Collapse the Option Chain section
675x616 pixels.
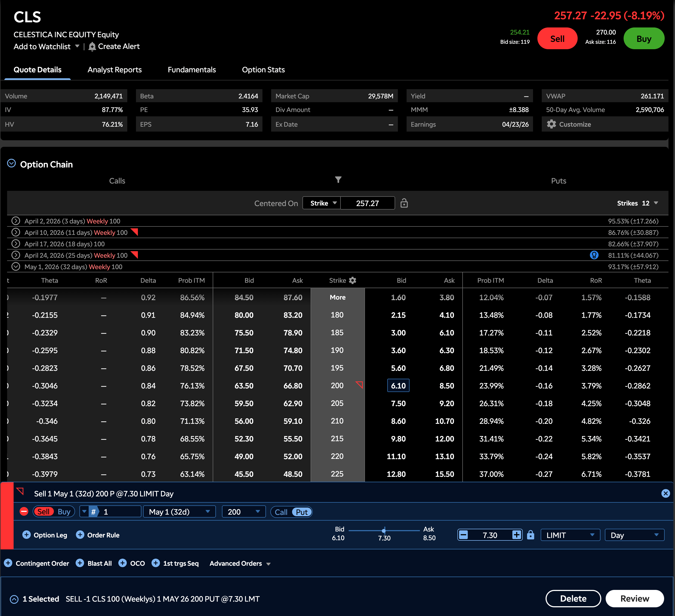[11, 164]
